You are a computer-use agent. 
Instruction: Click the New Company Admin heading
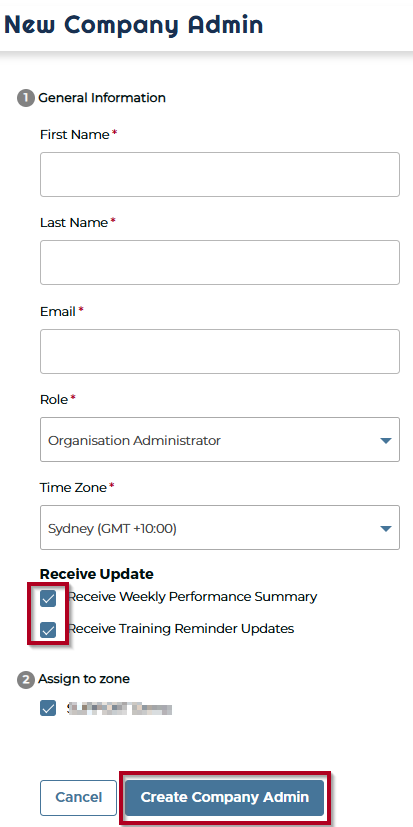[x=133, y=25]
